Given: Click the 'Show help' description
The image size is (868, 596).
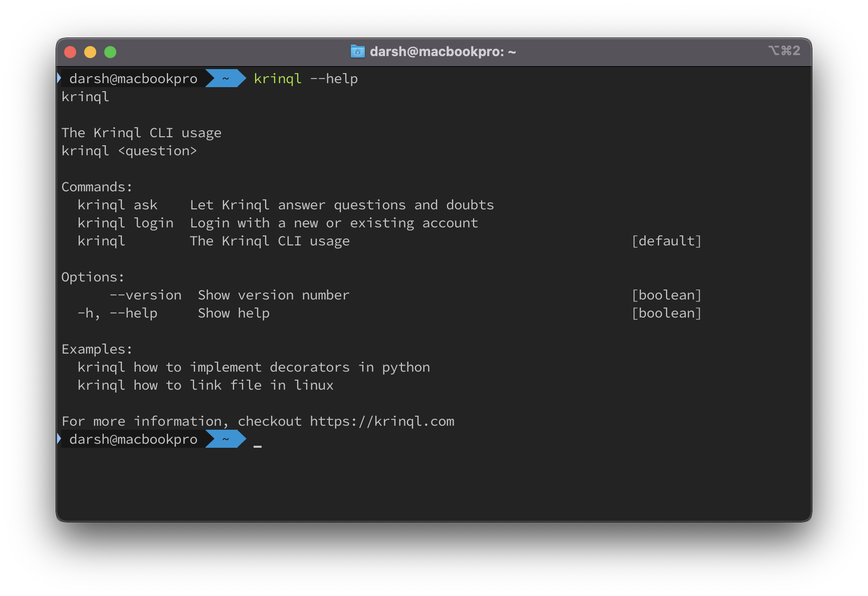Looking at the screenshot, I should pyautogui.click(x=234, y=313).
